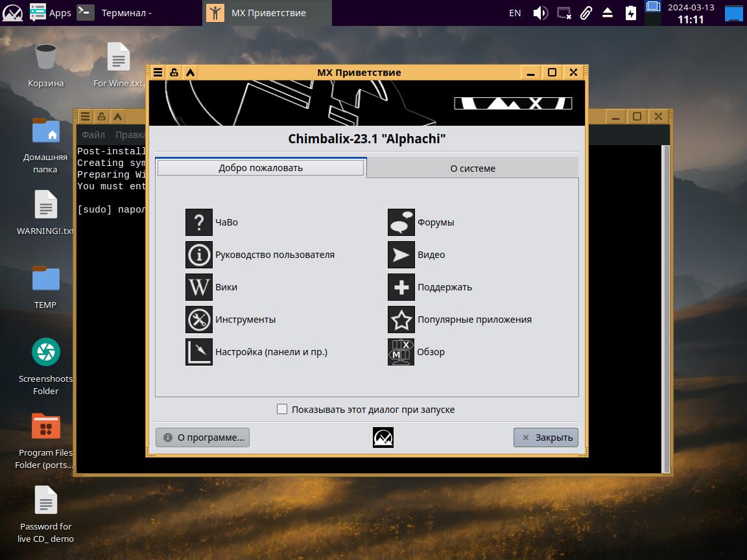The height and width of the screenshot is (560, 747).
Task: Open the Файл menu in terminal window
Action: (x=93, y=135)
